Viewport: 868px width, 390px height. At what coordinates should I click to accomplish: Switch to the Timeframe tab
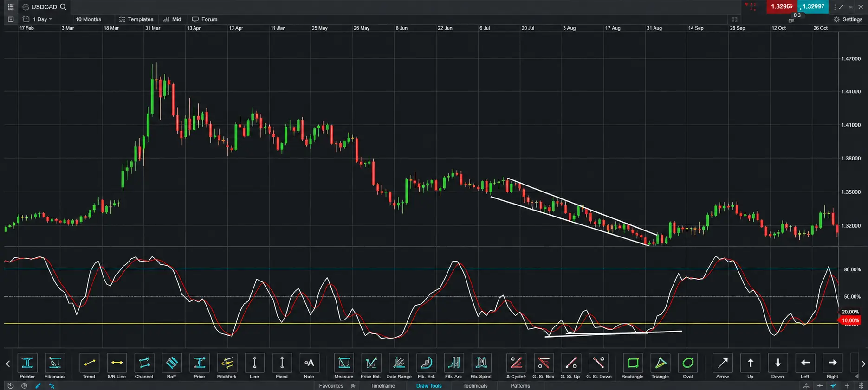pyautogui.click(x=383, y=386)
